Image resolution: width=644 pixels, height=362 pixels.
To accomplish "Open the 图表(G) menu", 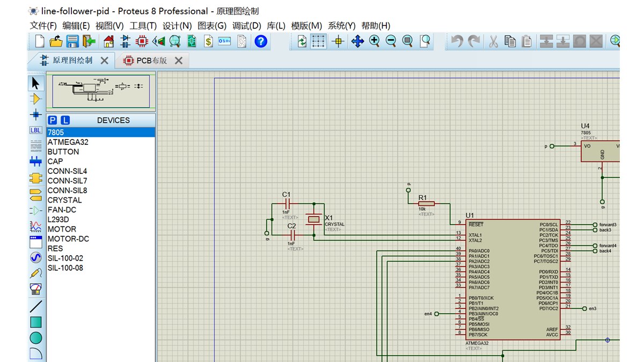I will tap(212, 26).
